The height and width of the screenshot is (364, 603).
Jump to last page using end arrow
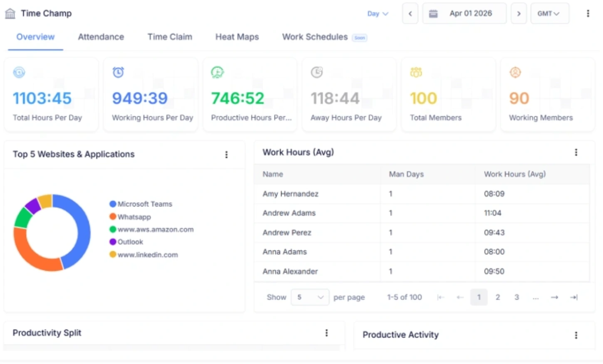[x=573, y=297]
